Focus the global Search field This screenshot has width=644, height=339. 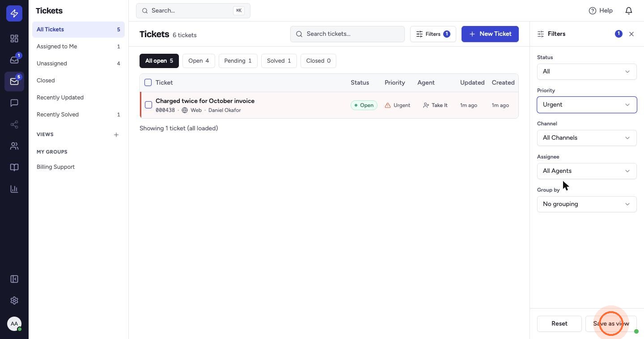[193, 11]
